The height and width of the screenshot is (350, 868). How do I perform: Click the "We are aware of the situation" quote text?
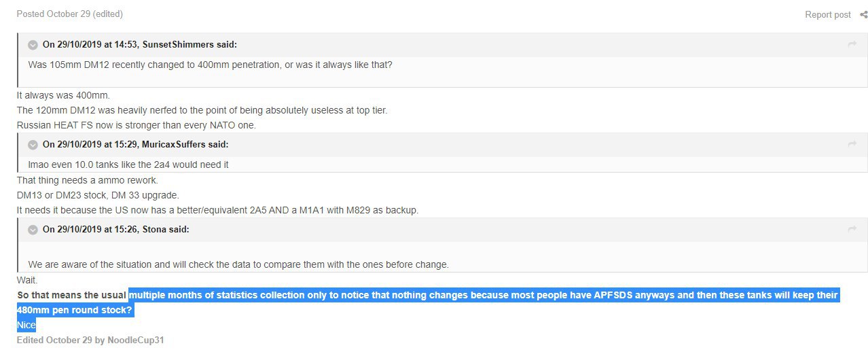pyautogui.click(x=238, y=264)
